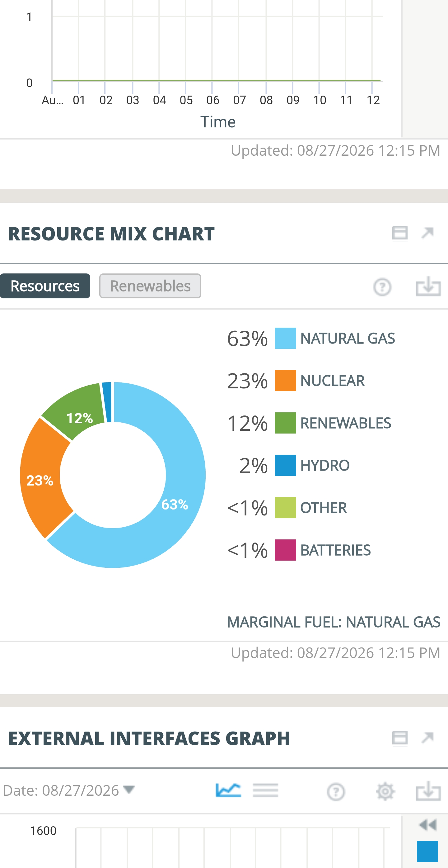Download External Interfaces Graph data

pyautogui.click(x=428, y=791)
